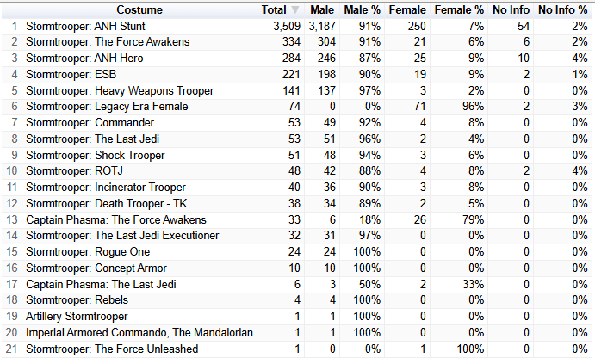Select Stormtrooper: Death Trooper - TK row
This screenshot has width=595, height=364.
click(x=298, y=204)
